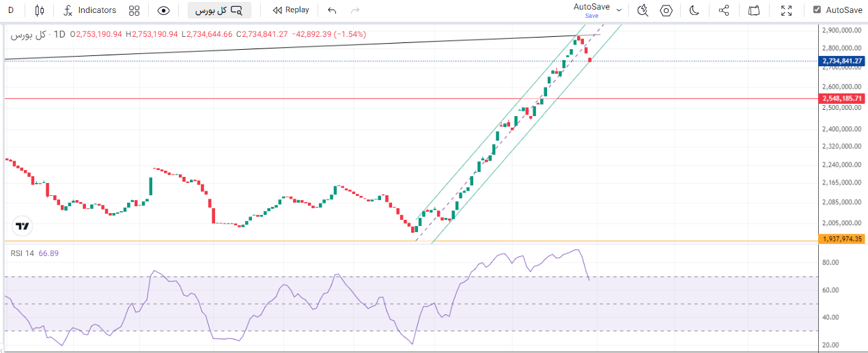This screenshot has width=868, height=353.
Task: Click the red price label 2,548,185.71
Action: pos(843,98)
